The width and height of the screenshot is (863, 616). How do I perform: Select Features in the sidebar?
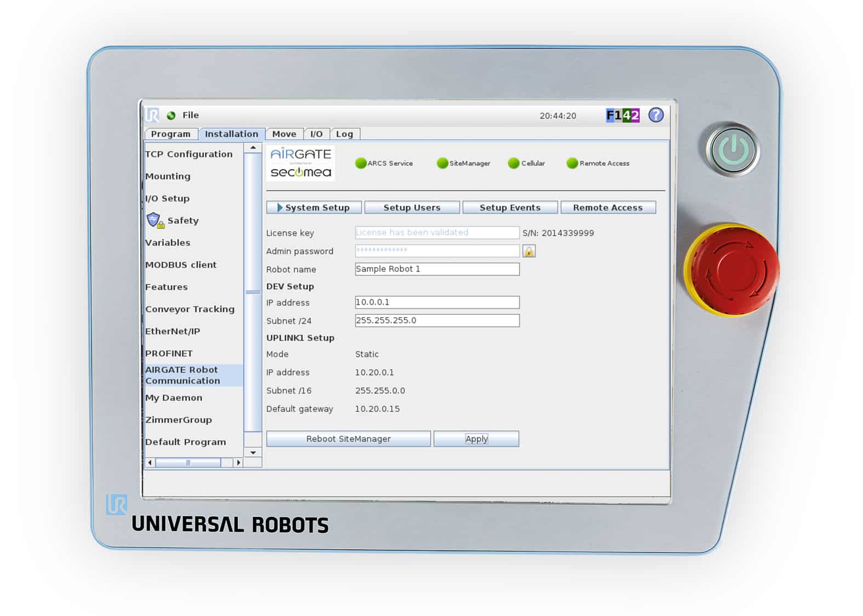[166, 287]
